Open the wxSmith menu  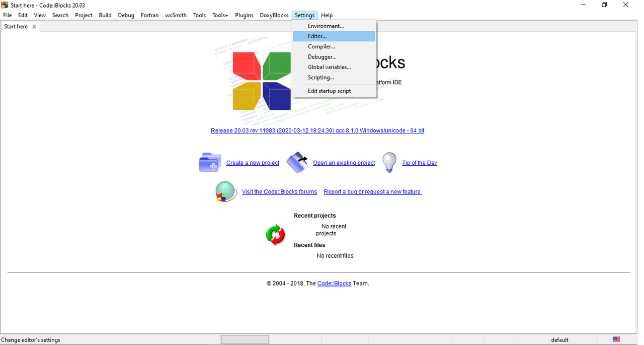click(x=176, y=15)
